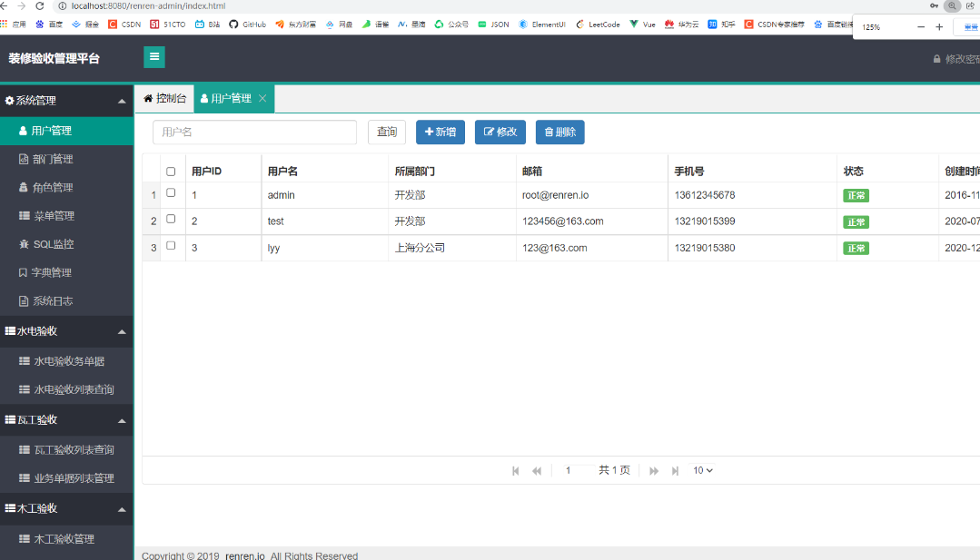Open 菜单管理 in the sidebar
The image size is (980, 560).
tap(67, 216)
